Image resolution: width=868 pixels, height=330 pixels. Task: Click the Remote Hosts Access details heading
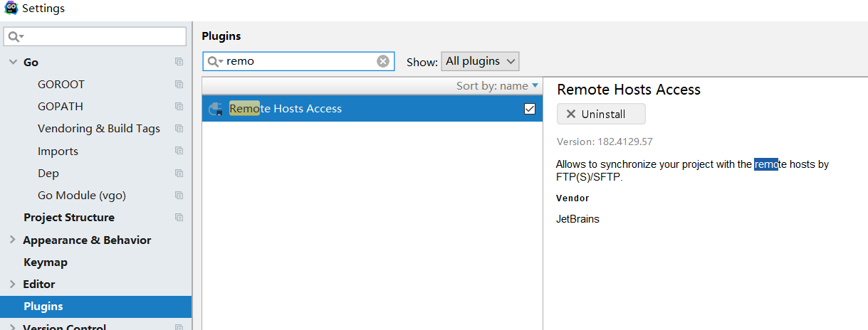[x=629, y=90]
